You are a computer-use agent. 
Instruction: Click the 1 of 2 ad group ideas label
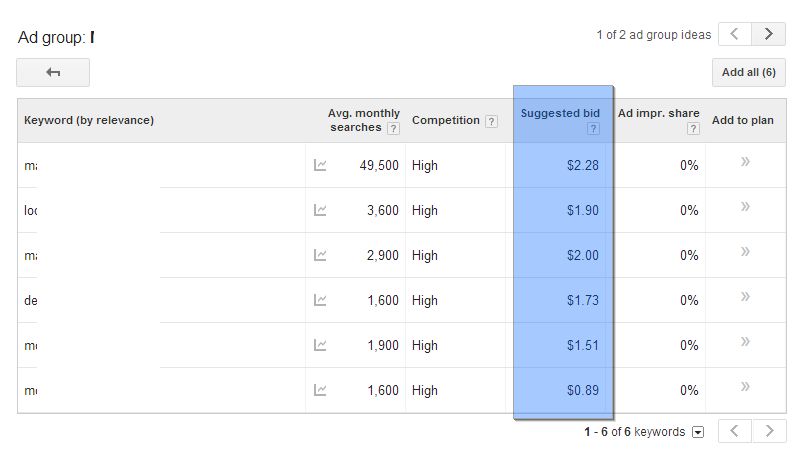(654, 35)
